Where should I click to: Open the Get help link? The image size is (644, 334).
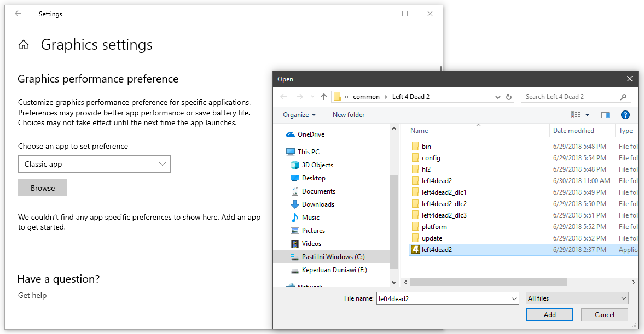(32, 295)
